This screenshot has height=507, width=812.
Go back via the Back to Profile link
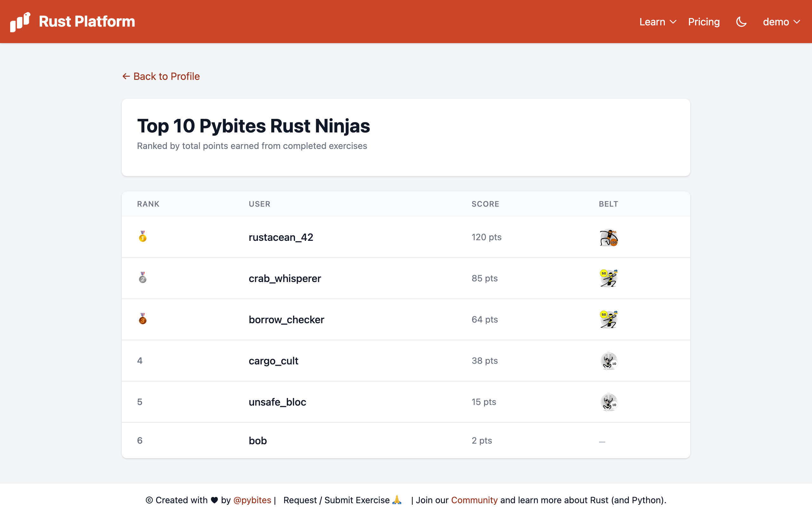click(x=161, y=76)
